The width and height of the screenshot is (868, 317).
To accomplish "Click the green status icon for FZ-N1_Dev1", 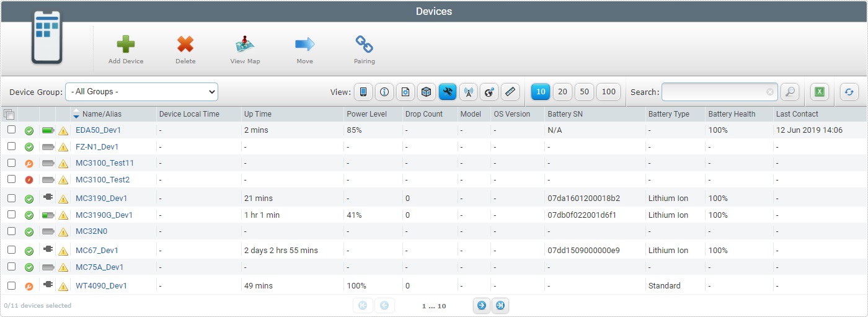I will pyautogui.click(x=29, y=147).
